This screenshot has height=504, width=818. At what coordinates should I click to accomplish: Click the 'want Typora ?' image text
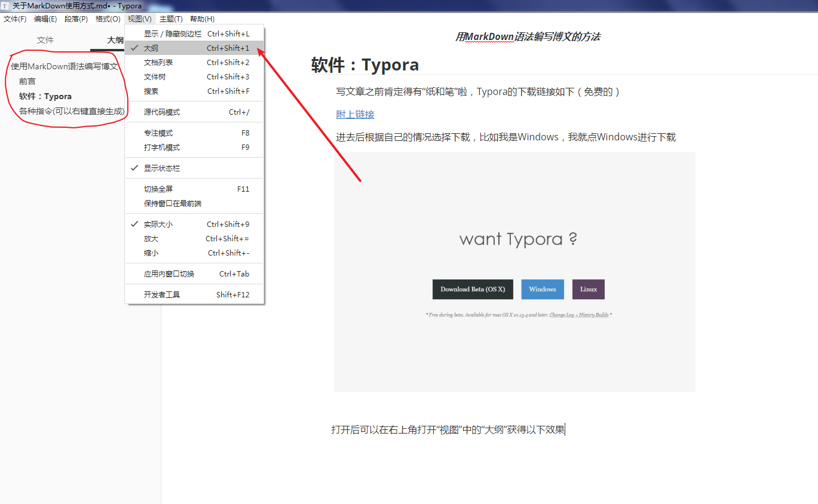[x=518, y=239]
